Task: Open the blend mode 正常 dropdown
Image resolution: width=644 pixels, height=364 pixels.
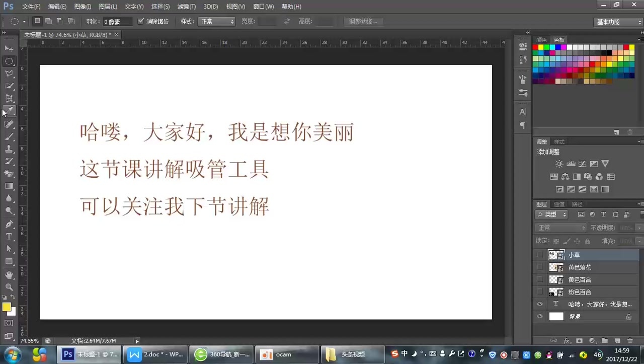Action: point(561,228)
